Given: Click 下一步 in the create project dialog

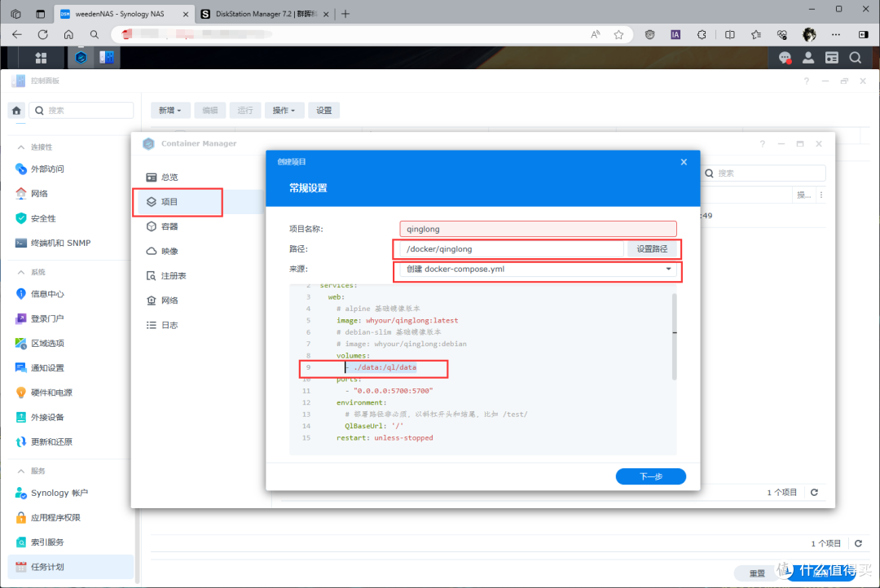Looking at the screenshot, I should click(x=650, y=476).
